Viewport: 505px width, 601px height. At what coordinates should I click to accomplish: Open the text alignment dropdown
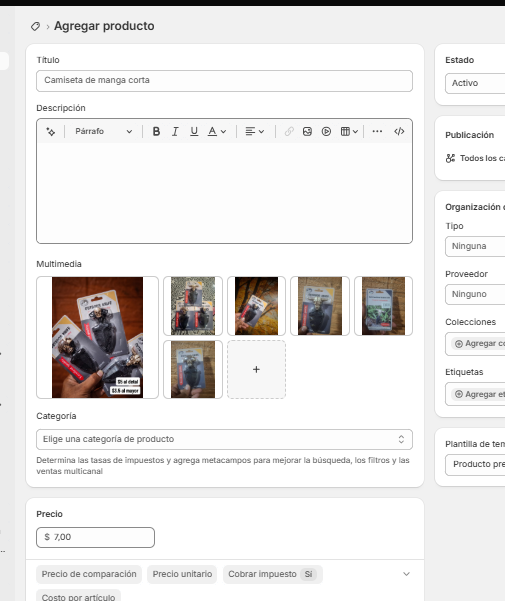click(x=255, y=131)
